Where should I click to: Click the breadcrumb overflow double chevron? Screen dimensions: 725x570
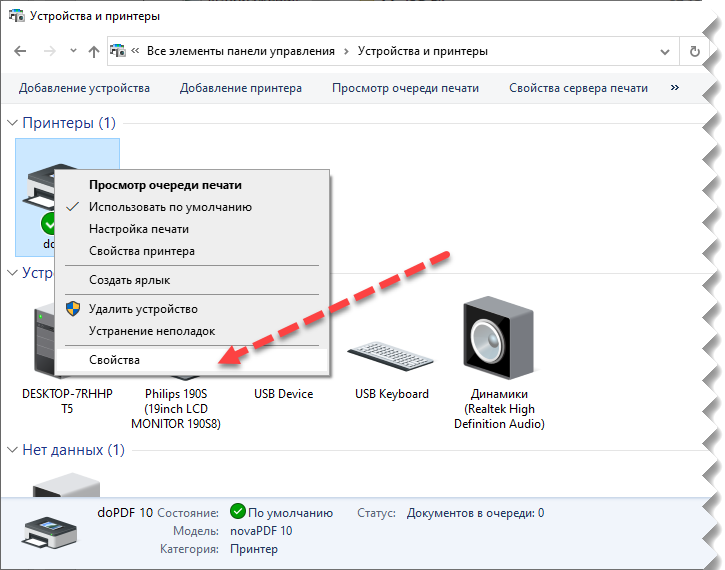click(135, 50)
